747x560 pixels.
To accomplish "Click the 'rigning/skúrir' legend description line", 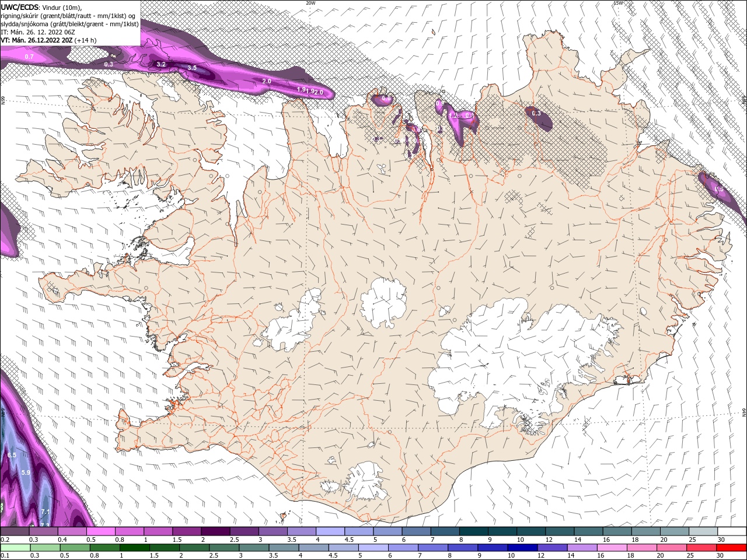I will tap(68, 15).
